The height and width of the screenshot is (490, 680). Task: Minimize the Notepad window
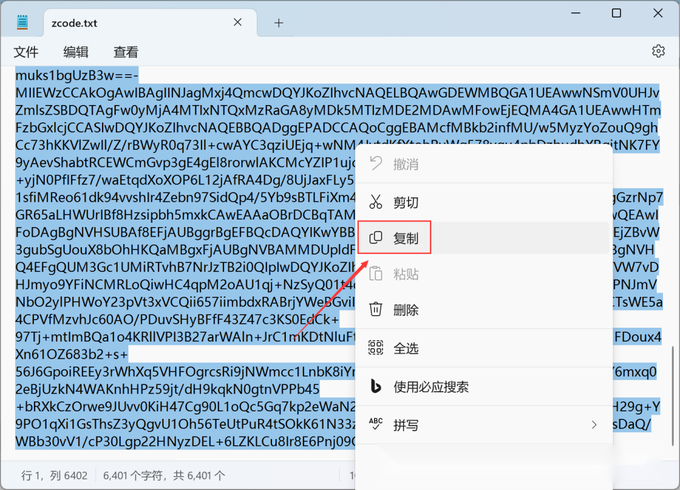(575, 13)
